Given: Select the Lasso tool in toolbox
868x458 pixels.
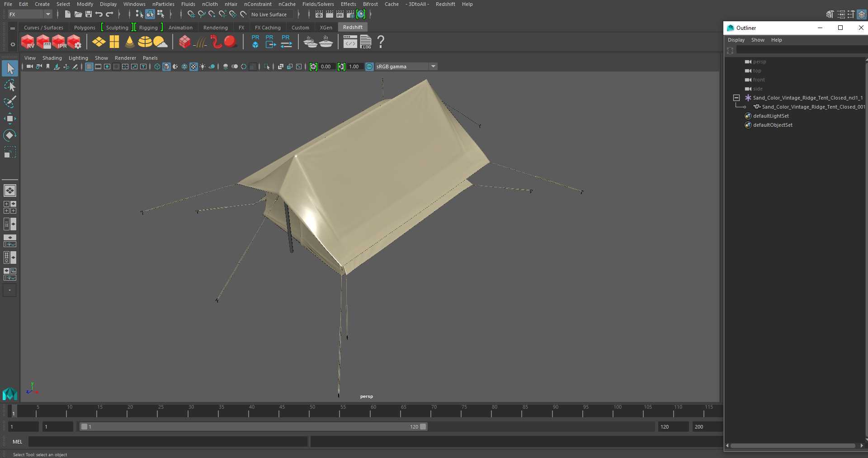Looking at the screenshot, I should [10, 86].
